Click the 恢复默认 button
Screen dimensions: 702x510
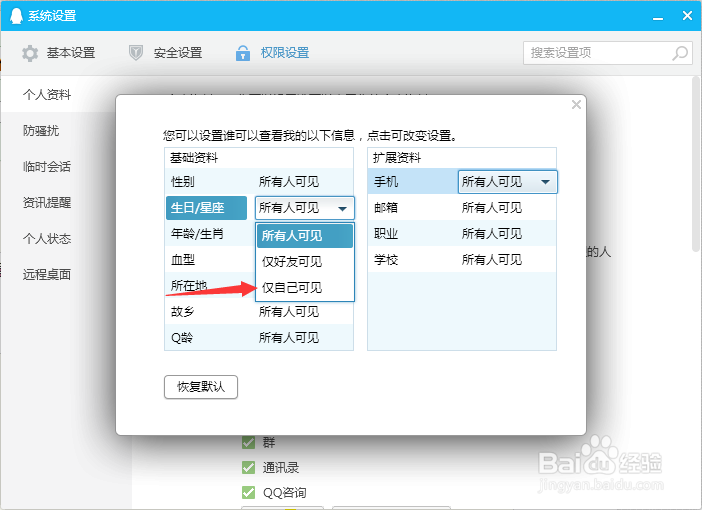(201, 387)
